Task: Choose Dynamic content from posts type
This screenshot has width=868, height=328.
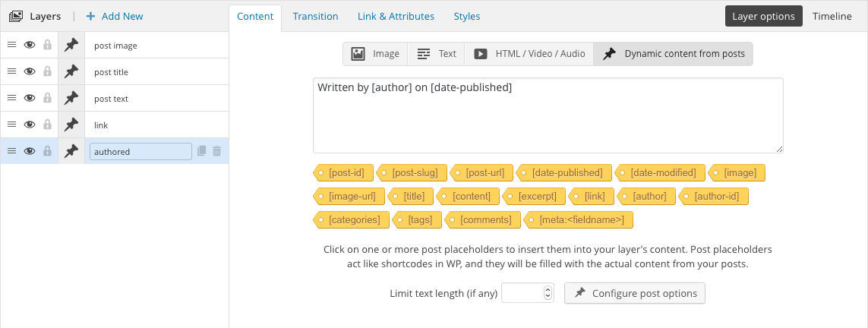Action: point(674,54)
